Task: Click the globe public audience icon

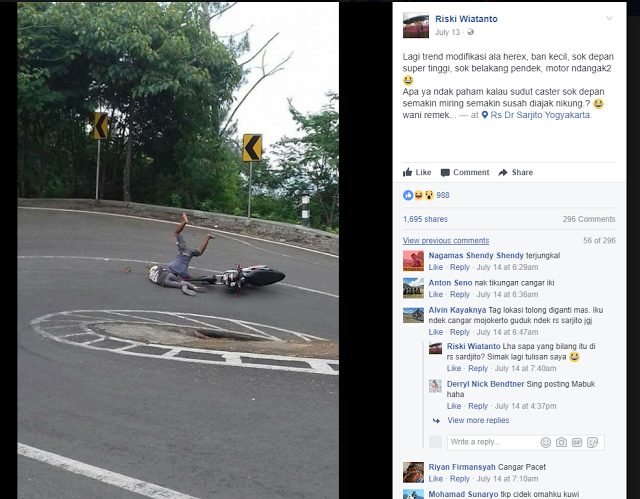Action: (471, 32)
